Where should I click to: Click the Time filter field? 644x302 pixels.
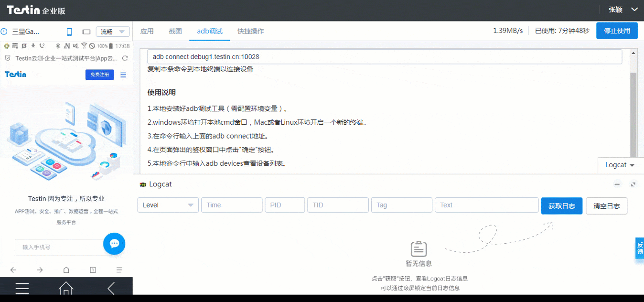tap(232, 205)
